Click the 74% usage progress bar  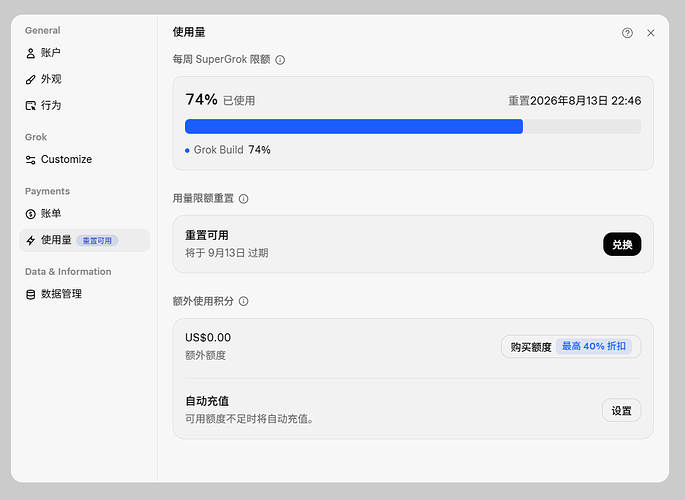pos(413,127)
